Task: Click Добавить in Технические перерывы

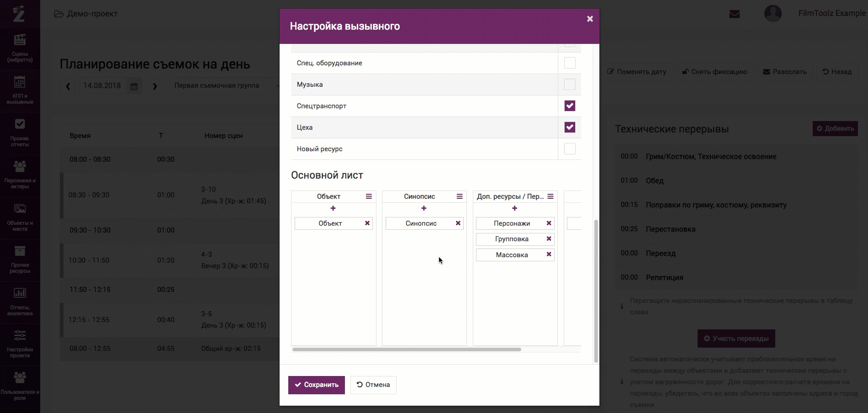Action: tap(835, 128)
